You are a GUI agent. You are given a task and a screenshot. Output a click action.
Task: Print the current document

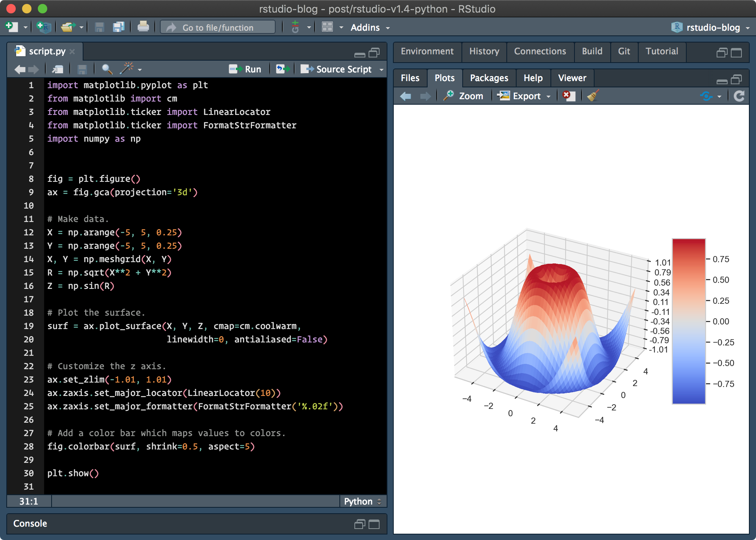coord(143,27)
